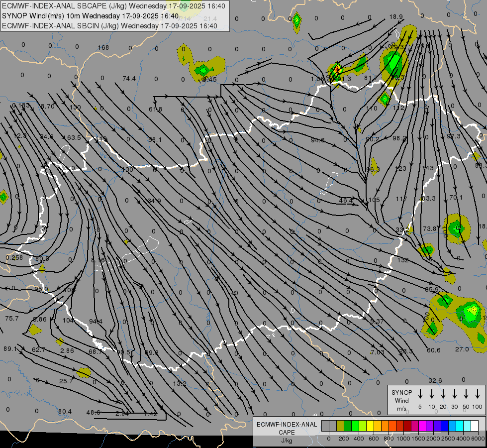Pick the 100 m/s wind arrow symbol

pos(478,393)
